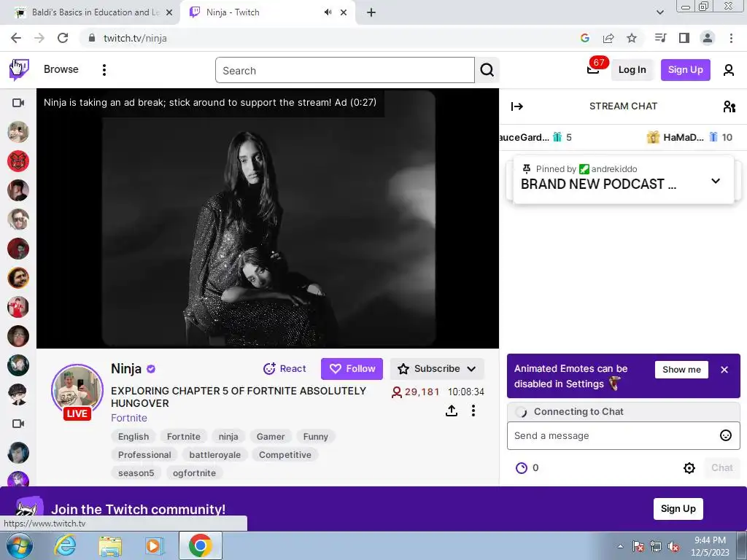Click Show me for animated emotes
Screen dimensions: 747x560
[x=681, y=370]
